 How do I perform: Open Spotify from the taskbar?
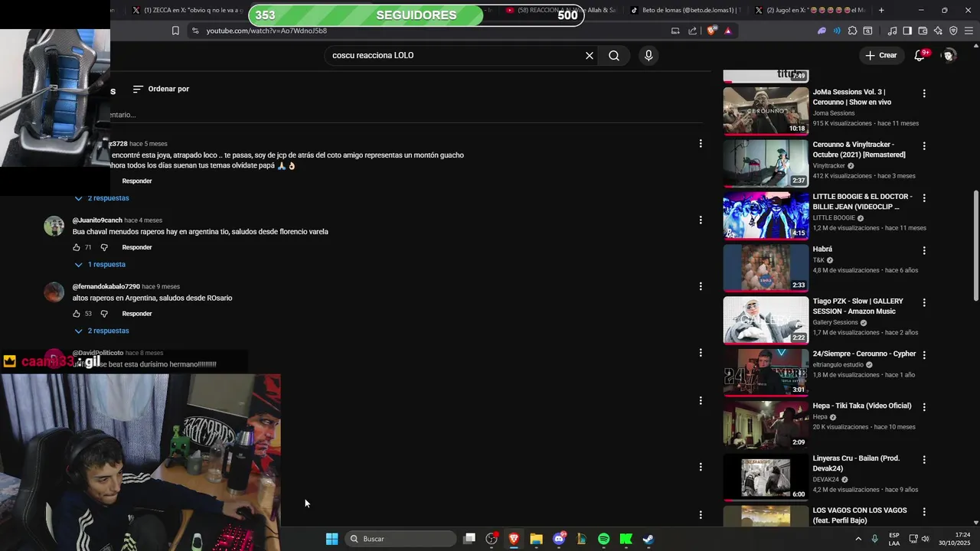[603, 539]
